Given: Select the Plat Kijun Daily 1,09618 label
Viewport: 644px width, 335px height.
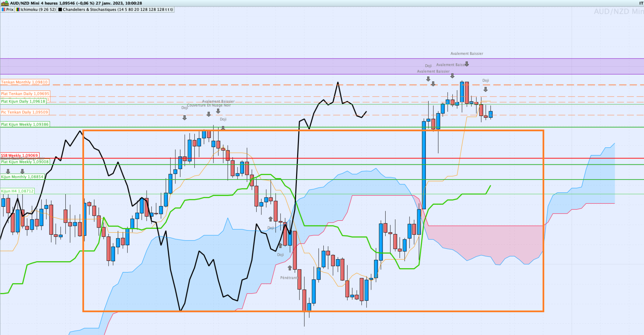Looking at the screenshot, I should tap(23, 101).
